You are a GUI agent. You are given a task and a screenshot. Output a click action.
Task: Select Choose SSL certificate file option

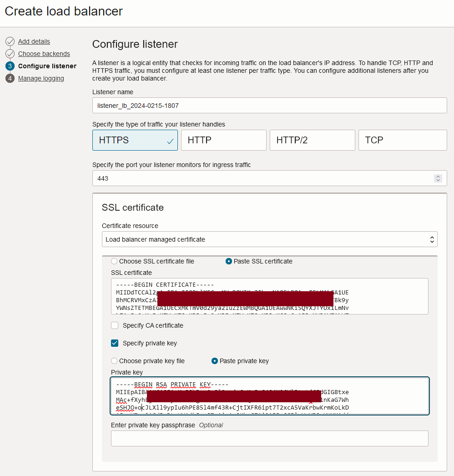tap(114, 261)
